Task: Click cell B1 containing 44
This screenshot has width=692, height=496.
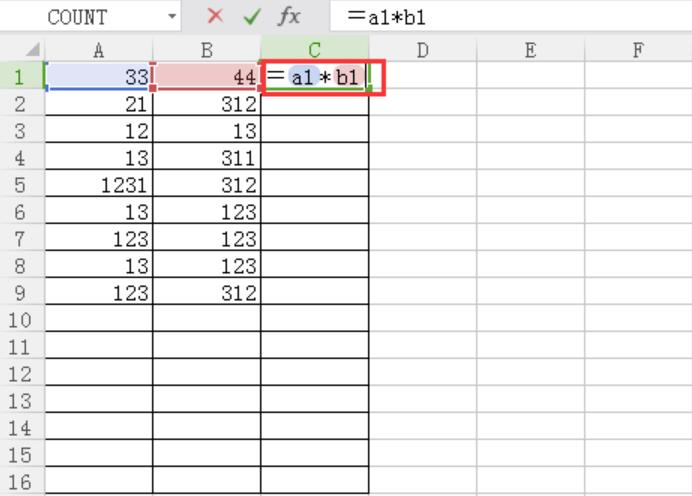Action: tap(207, 75)
